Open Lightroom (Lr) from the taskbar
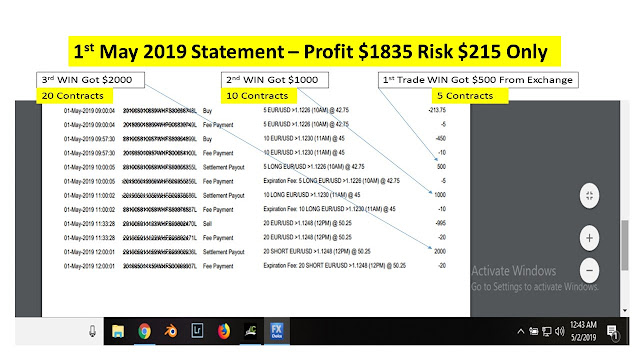 point(197,331)
